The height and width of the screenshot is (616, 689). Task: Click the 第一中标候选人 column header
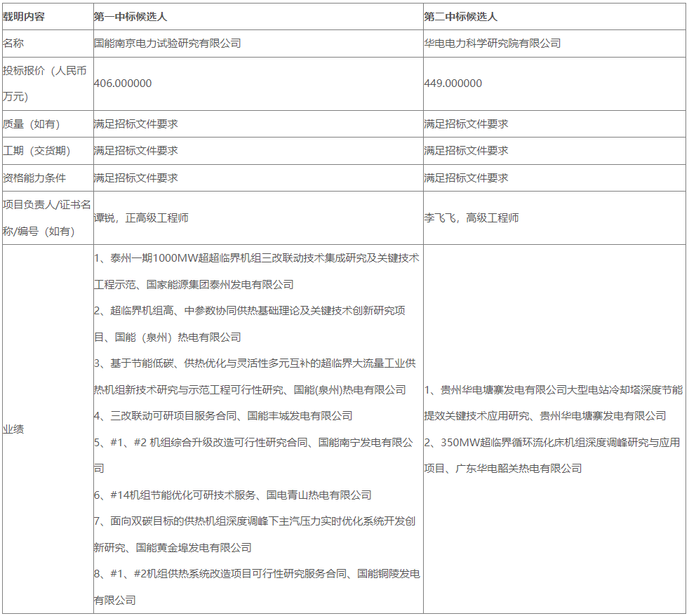pyautogui.click(x=131, y=16)
